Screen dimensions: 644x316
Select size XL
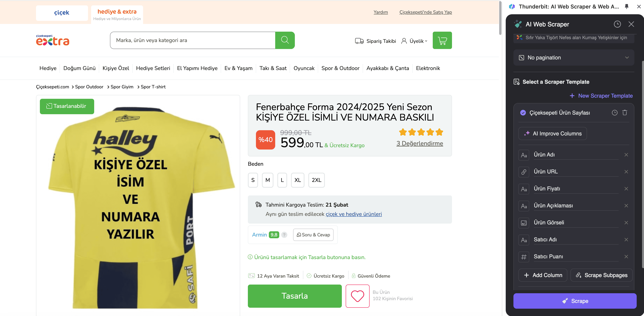[298, 180]
